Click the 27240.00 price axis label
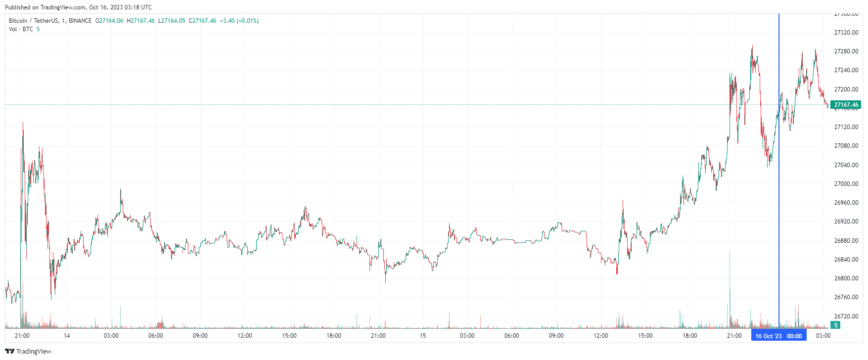The width and height of the screenshot is (868, 360). tap(846, 70)
